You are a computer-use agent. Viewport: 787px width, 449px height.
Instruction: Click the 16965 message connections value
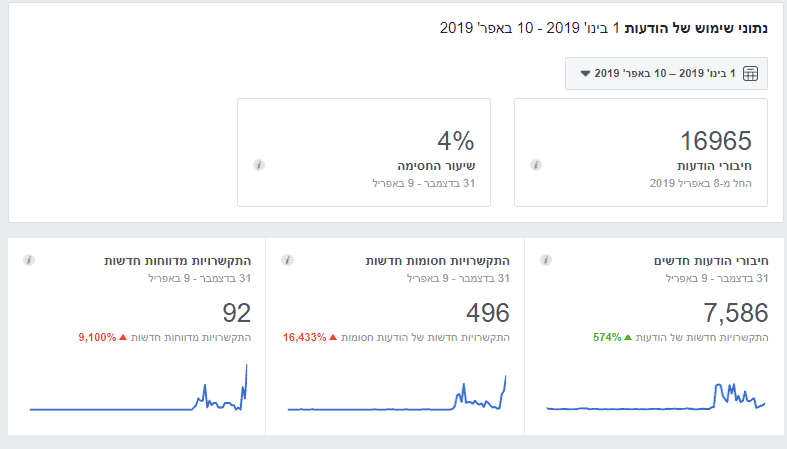pos(715,141)
